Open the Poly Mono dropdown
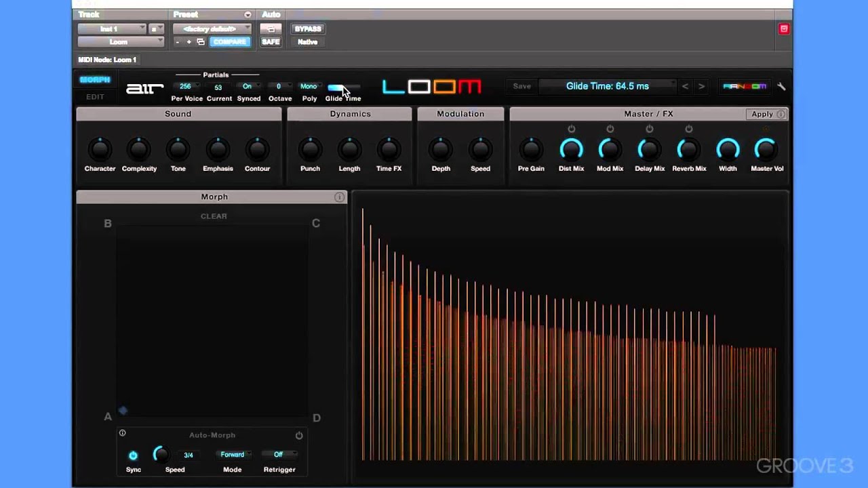This screenshot has height=488, width=868. click(x=309, y=86)
